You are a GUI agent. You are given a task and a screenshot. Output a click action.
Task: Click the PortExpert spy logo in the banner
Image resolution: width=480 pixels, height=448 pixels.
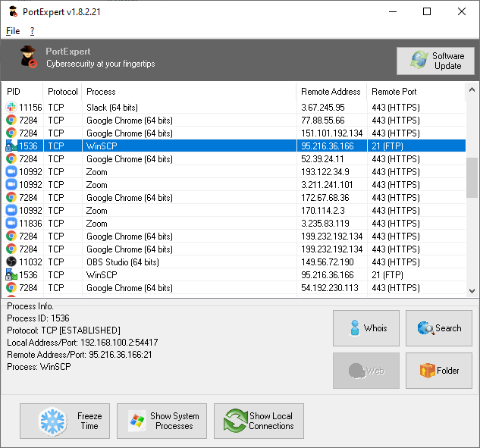29,57
